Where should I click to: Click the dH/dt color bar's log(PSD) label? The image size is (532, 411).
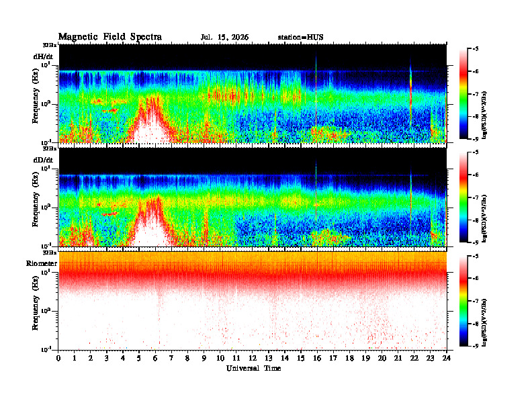[485, 116]
